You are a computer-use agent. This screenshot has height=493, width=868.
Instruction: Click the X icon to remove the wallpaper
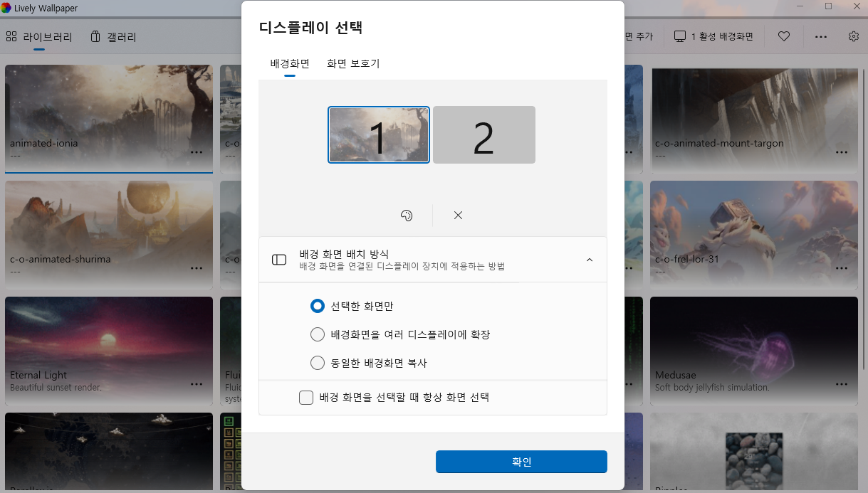tap(458, 215)
